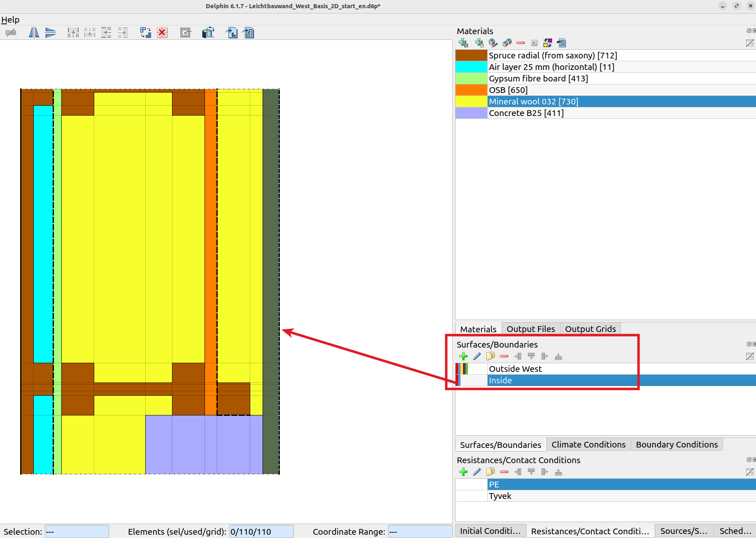Screen dimensions: 756x538
Task: Select the Inside surface row
Action: [606, 380]
